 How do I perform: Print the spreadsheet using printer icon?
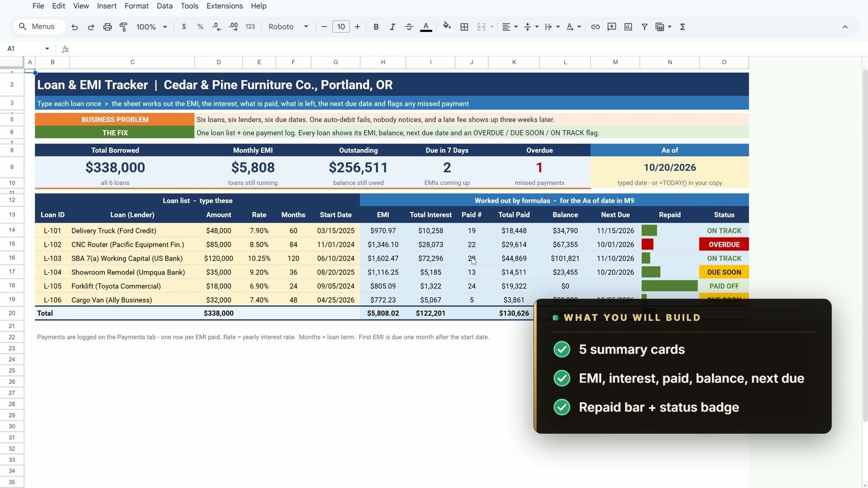point(107,27)
